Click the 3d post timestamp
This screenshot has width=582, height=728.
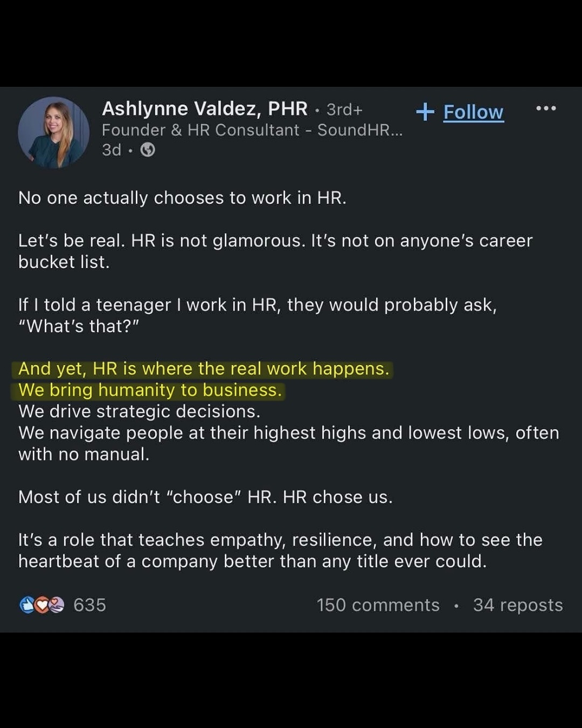112,150
